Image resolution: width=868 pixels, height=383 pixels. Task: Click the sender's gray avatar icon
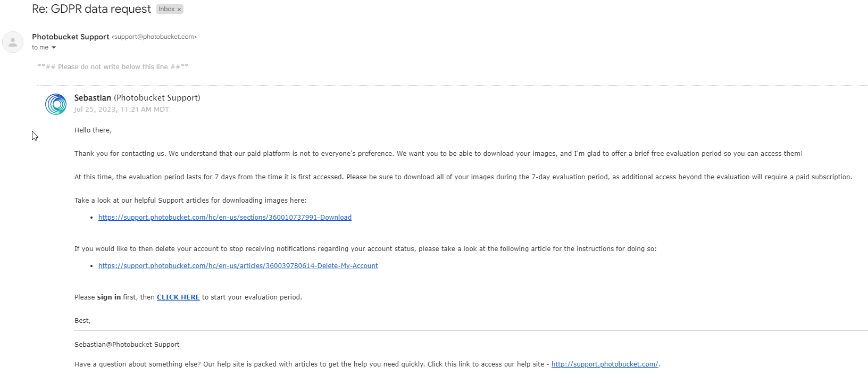point(13,42)
